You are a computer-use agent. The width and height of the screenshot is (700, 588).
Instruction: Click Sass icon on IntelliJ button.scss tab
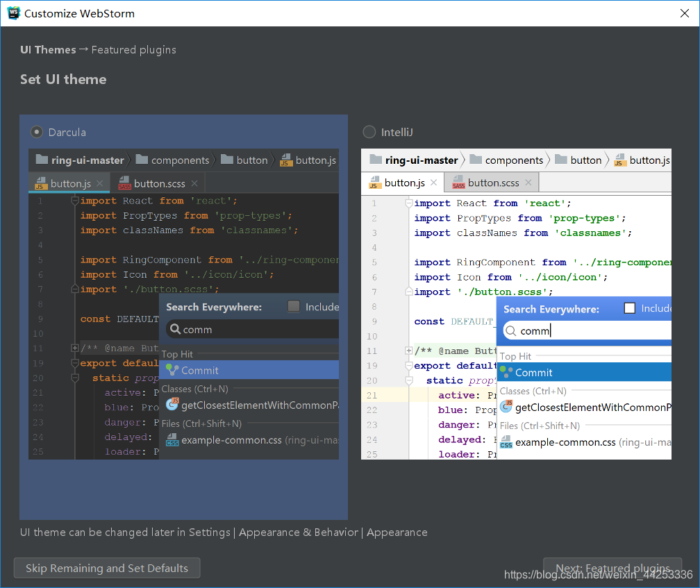(458, 183)
